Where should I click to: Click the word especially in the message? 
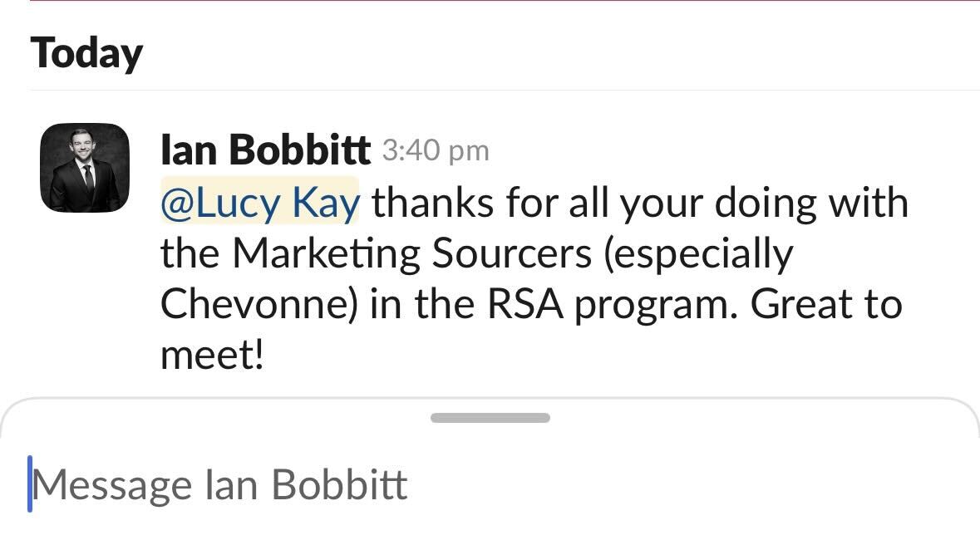point(698,254)
